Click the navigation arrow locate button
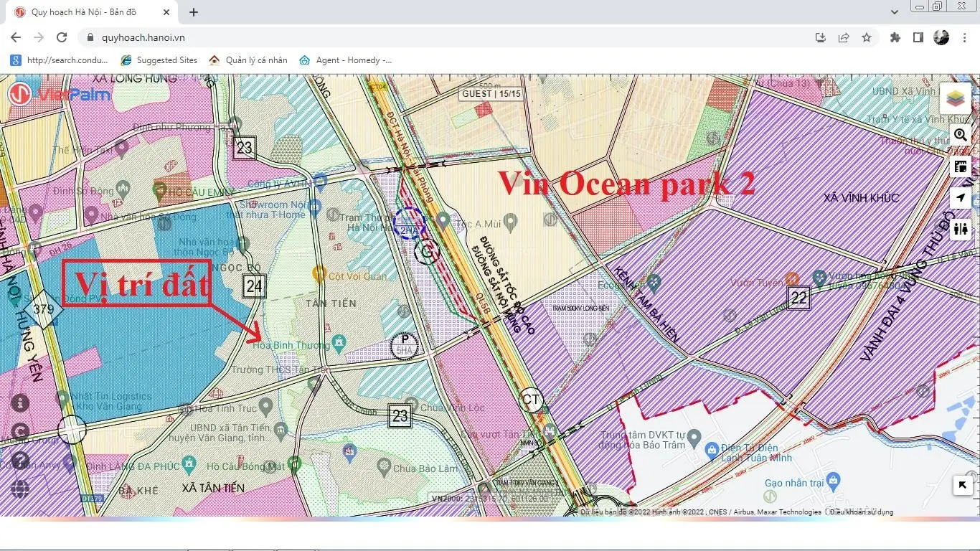This screenshot has width=980, height=551. pos(961,198)
